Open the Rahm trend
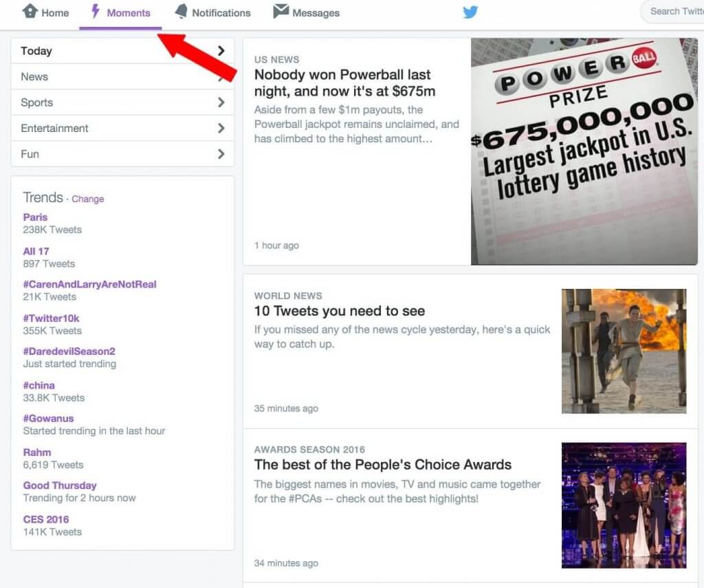The width and height of the screenshot is (704, 588). click(37, 453)
